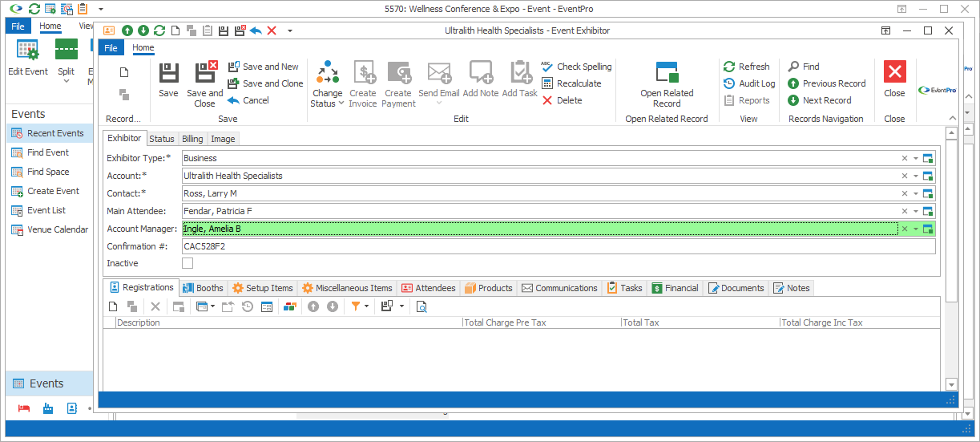The image size is (980, 442).
Task: Open the Notes tab
Action: (x=792, y=288)
